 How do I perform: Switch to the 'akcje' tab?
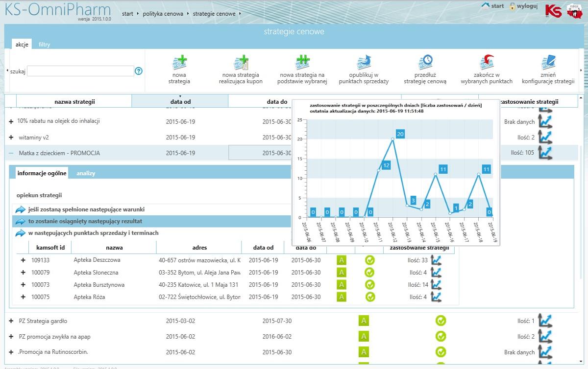(22, 44)
